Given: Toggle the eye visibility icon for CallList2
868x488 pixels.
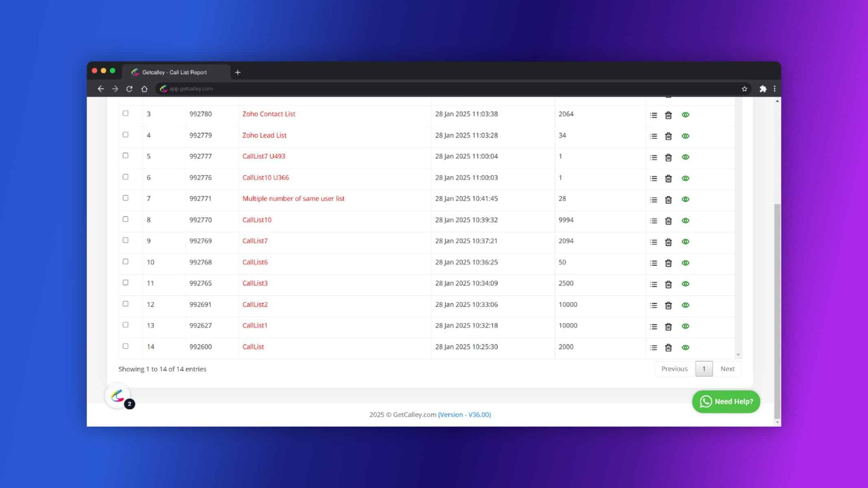Looking at the screenshot, I should click(685, 305).
